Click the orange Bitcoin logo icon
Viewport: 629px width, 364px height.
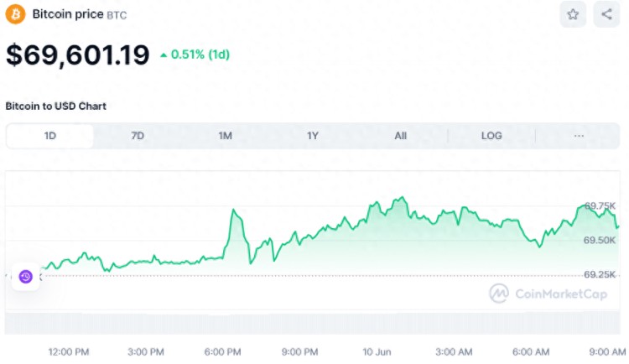[15, 14]
